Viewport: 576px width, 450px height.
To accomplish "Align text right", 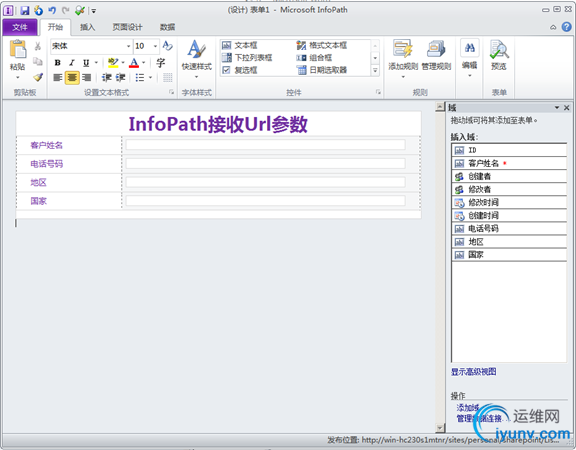I will [86, 78].
